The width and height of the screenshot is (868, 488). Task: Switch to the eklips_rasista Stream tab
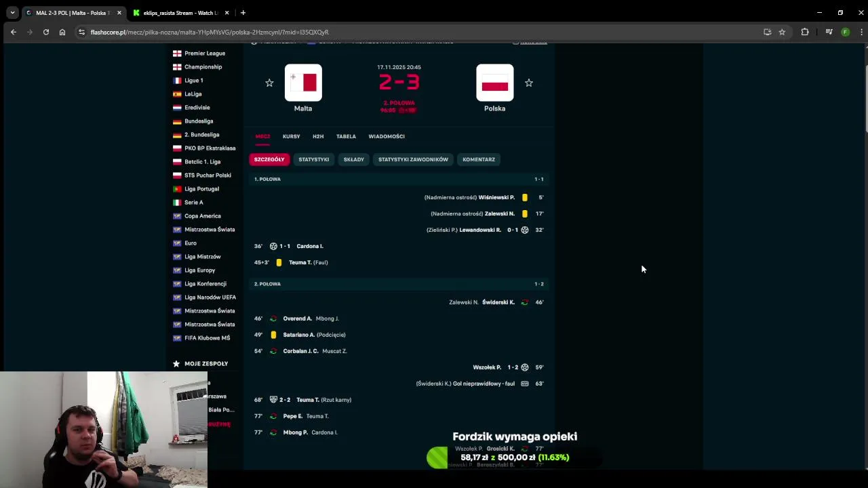pyautogui.click(x=180, y=13)
